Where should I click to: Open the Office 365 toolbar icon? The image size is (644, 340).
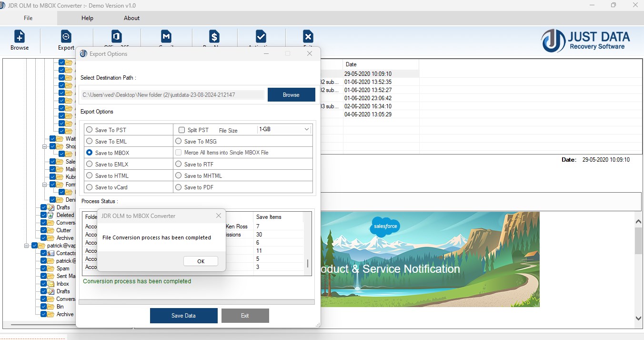(x=116, y=36)
